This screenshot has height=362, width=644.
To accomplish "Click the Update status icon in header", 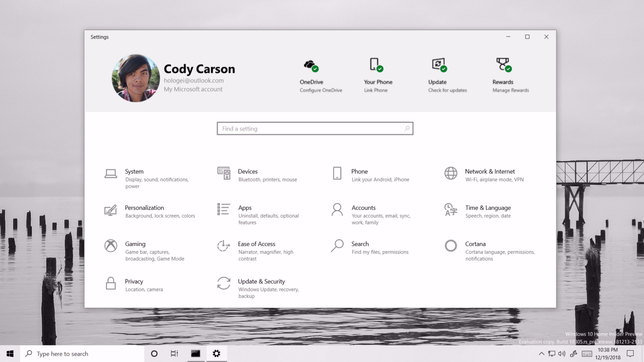I will 439,65.
